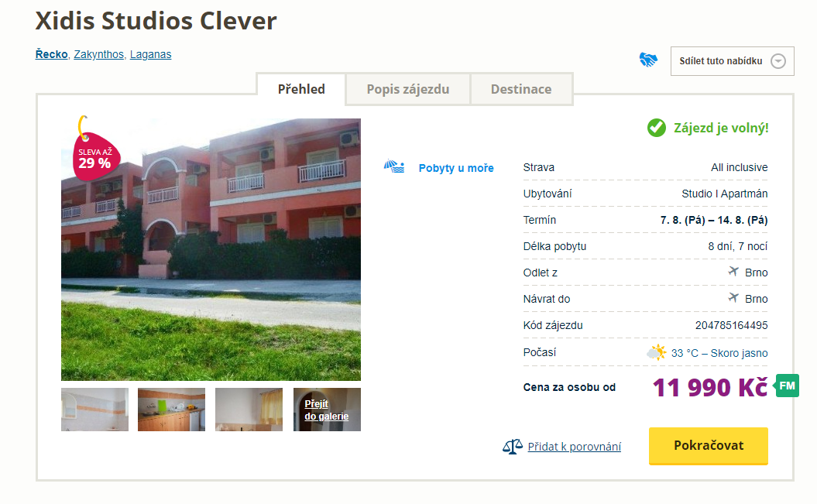Open the kitchen thumbnail photo

click(x=171, y=410)
